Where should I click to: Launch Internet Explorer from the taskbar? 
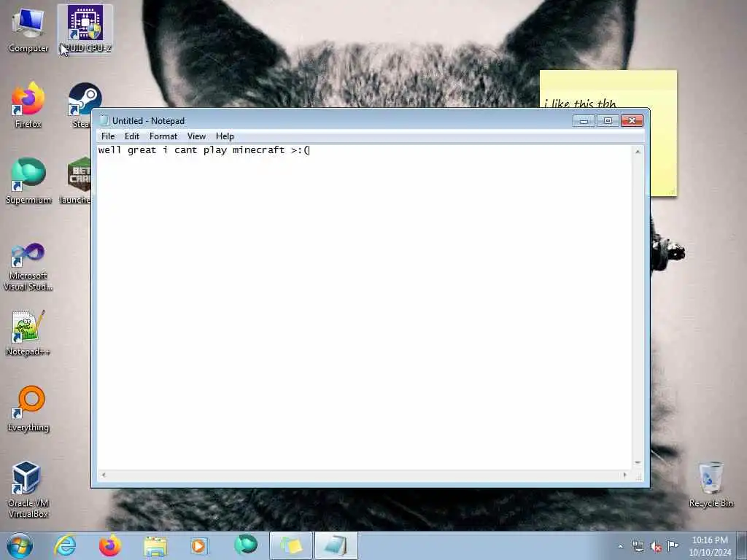pyautogui.click(x=65, y=545)
